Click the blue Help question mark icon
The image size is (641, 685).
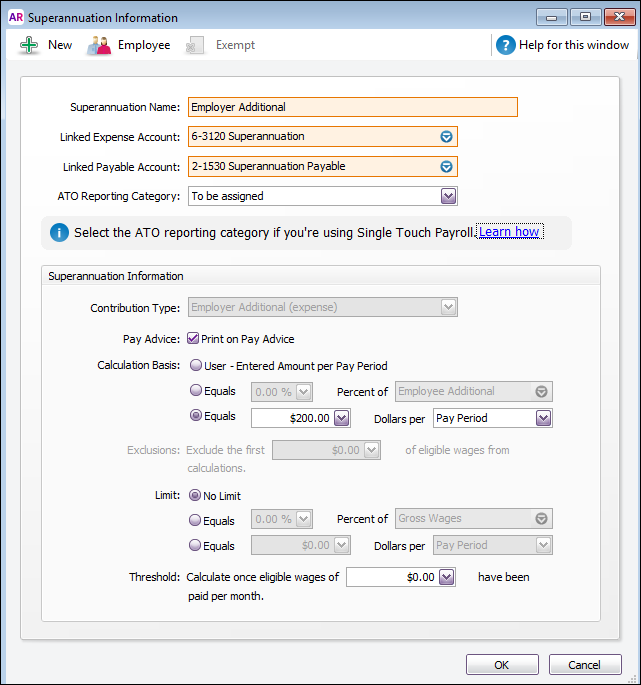pyautogui.click(x=506, y=45)
